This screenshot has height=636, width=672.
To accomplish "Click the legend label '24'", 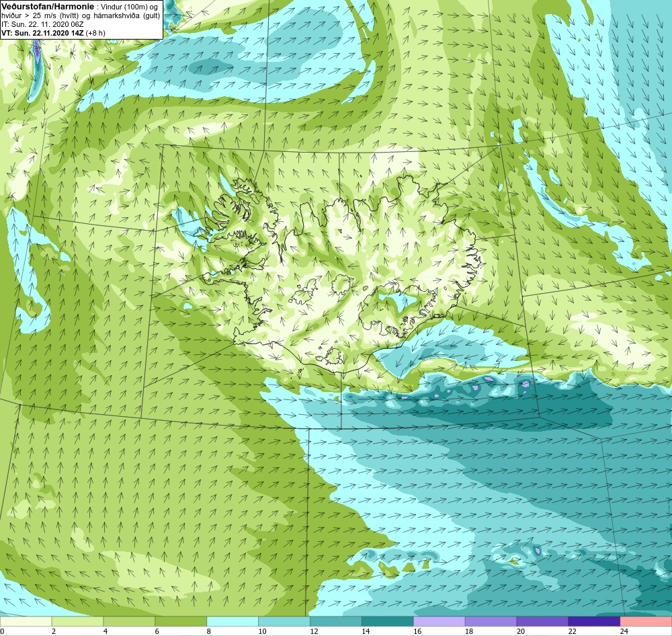I will [x=624, y=631].
